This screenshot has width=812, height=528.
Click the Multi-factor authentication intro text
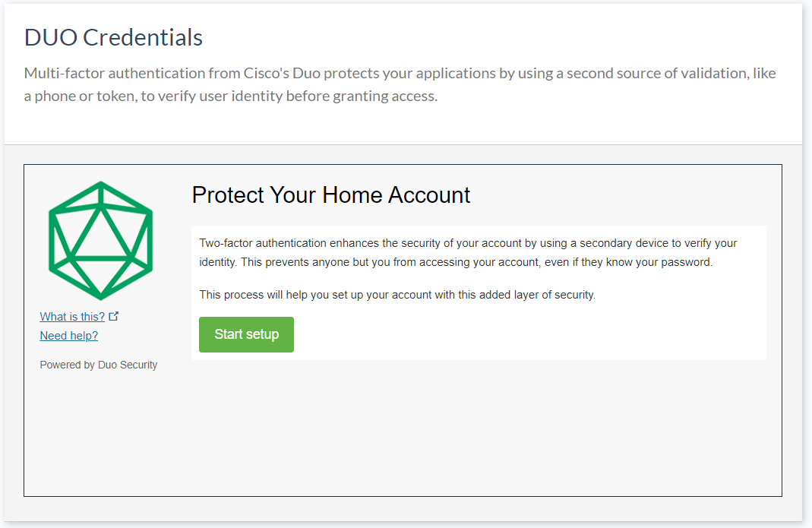(400, 84)
